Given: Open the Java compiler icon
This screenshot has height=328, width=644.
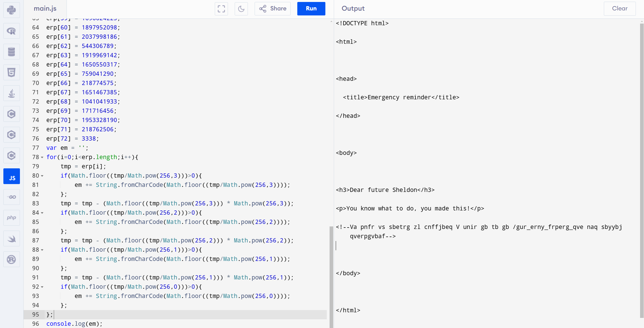Looking at the screenshot, I should click(x=12, y=93).
